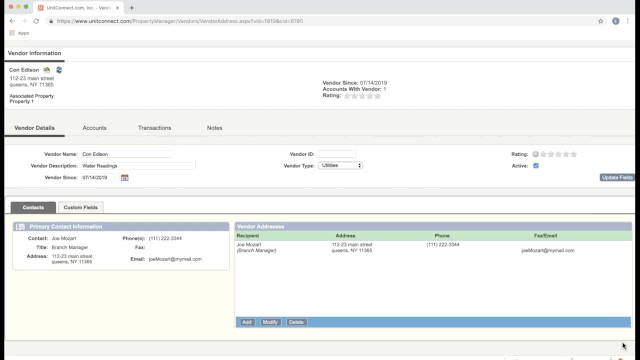Set editable rating to four stars
The width and height of the screenshot is (640, 360).
pos(566,154)
